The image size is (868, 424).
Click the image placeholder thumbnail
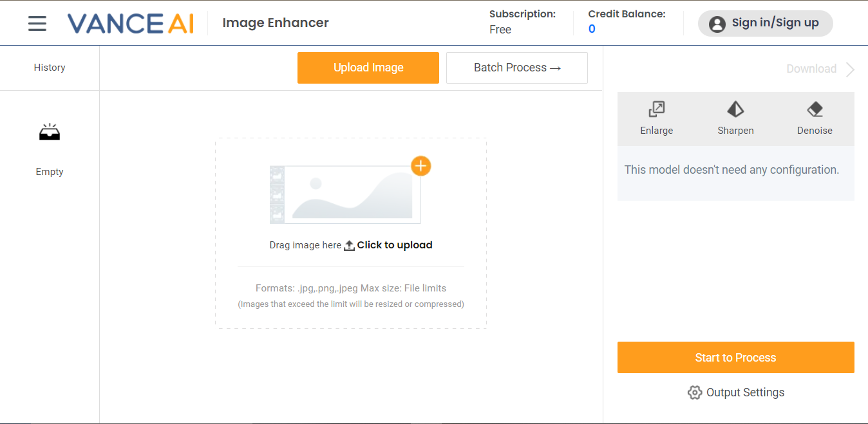345,194
